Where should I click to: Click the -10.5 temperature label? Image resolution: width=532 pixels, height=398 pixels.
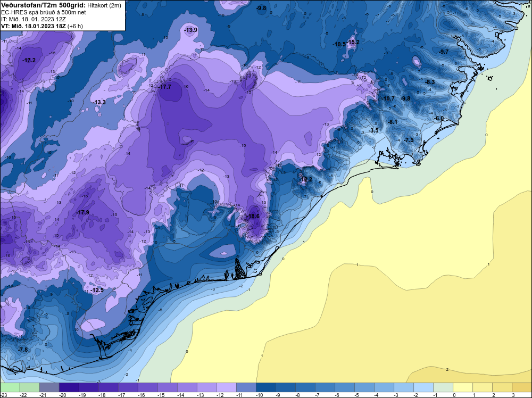[339, 45]
